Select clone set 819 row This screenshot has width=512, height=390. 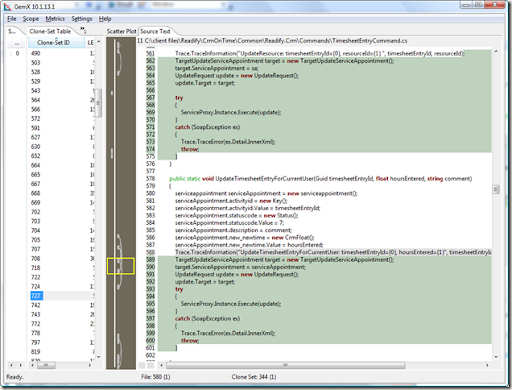click(62, 352)
